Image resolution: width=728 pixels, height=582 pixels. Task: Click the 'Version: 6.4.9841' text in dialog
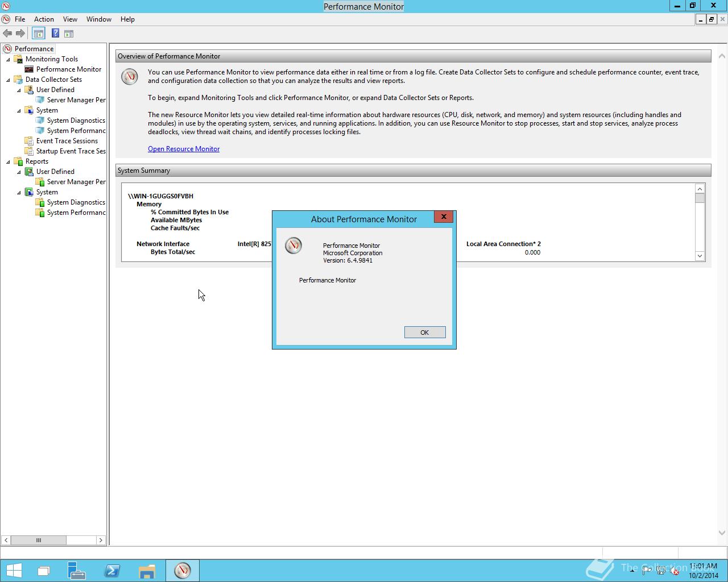pyautogui.click(x=348, y=260)
